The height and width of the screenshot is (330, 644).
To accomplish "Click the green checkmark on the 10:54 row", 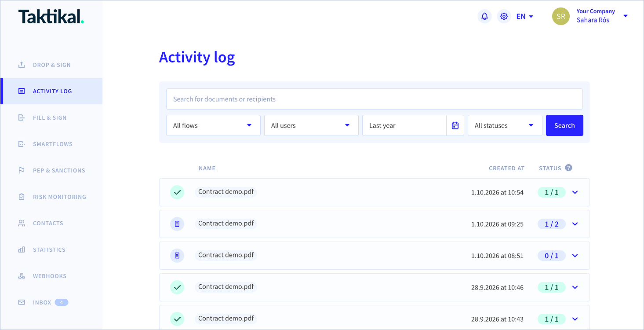I will click(x=177, y=192).
